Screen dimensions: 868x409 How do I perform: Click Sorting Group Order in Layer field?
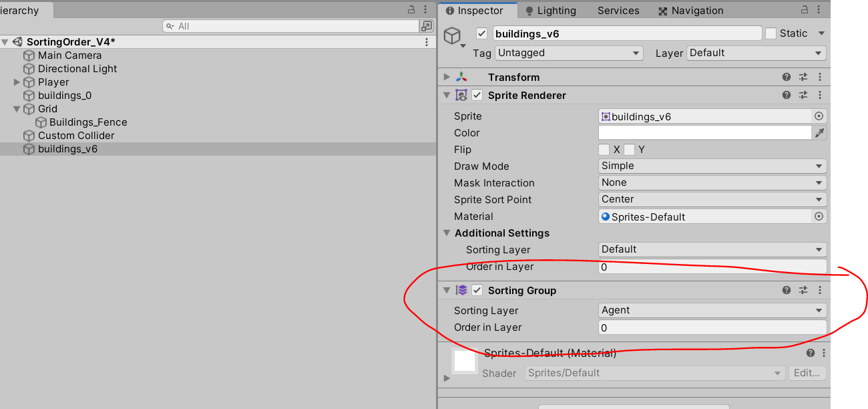(712, 327)
